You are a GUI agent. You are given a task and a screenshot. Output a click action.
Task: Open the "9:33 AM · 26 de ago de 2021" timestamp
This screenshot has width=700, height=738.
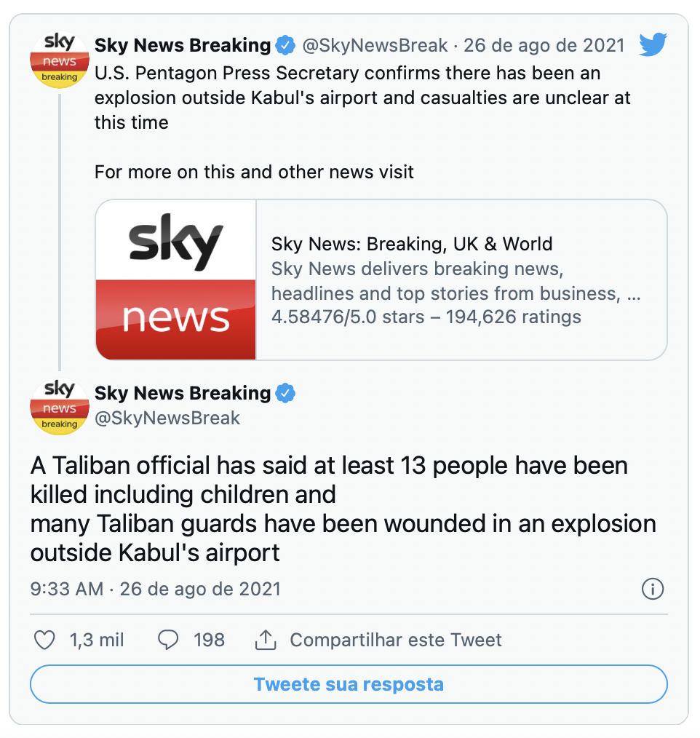(x=155, y=589)
